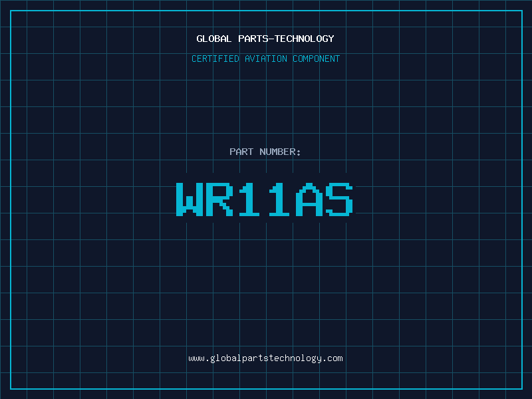
Task: Click the word PART in the label
Action: 241,152
